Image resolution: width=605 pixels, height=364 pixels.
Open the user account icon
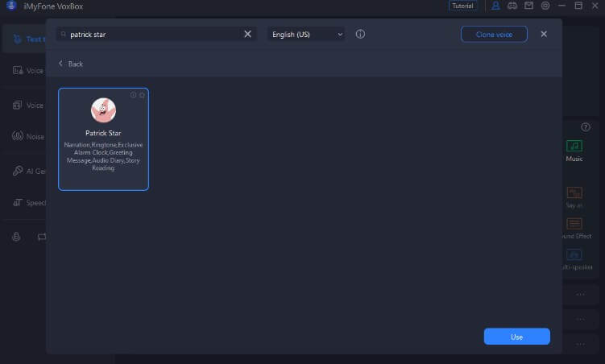tap(495, 6)
